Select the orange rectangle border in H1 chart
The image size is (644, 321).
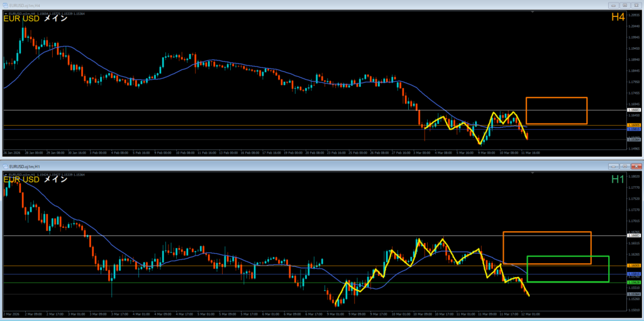(x=547, y=232)
